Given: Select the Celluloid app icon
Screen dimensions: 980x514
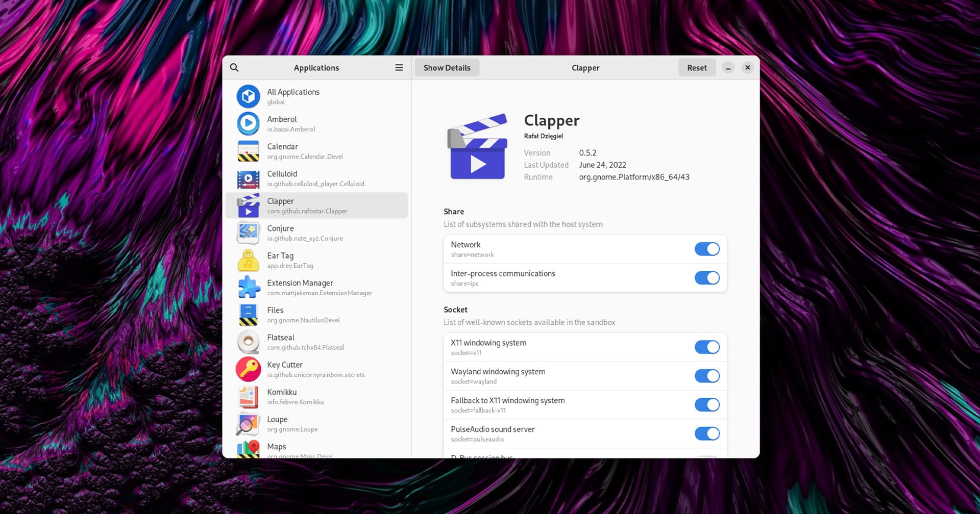Looking at the screenshot, I should pos(248,178).
